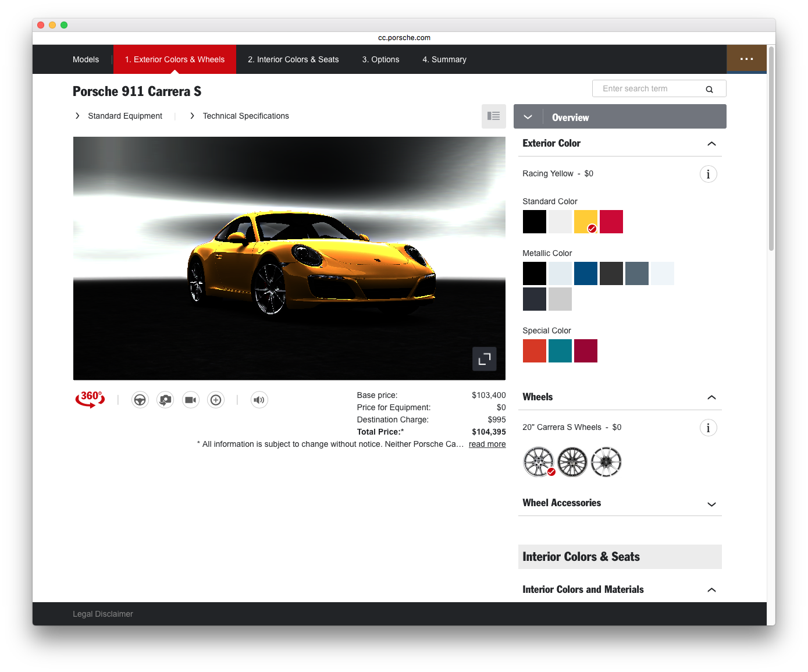The width and height of the screenshot is (808, 672).
Task: Collapse the Exterior Color section
Action: [x=711, y=144]
